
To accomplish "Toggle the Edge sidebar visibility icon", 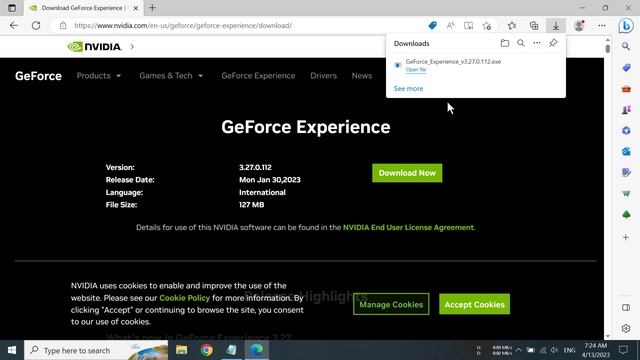I will click(x=626, y=307).
